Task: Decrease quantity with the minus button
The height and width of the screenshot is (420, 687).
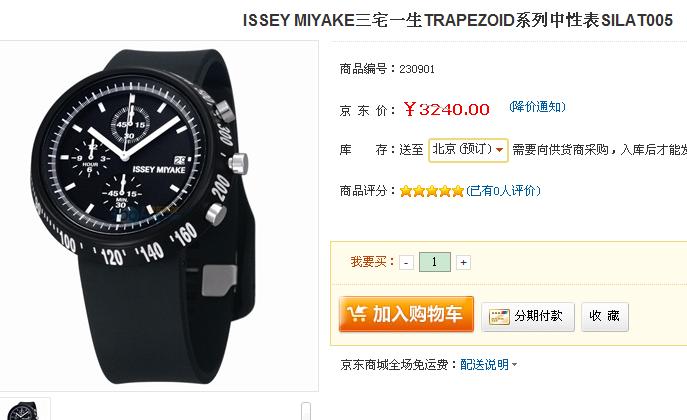Action: tap(407, 262)
